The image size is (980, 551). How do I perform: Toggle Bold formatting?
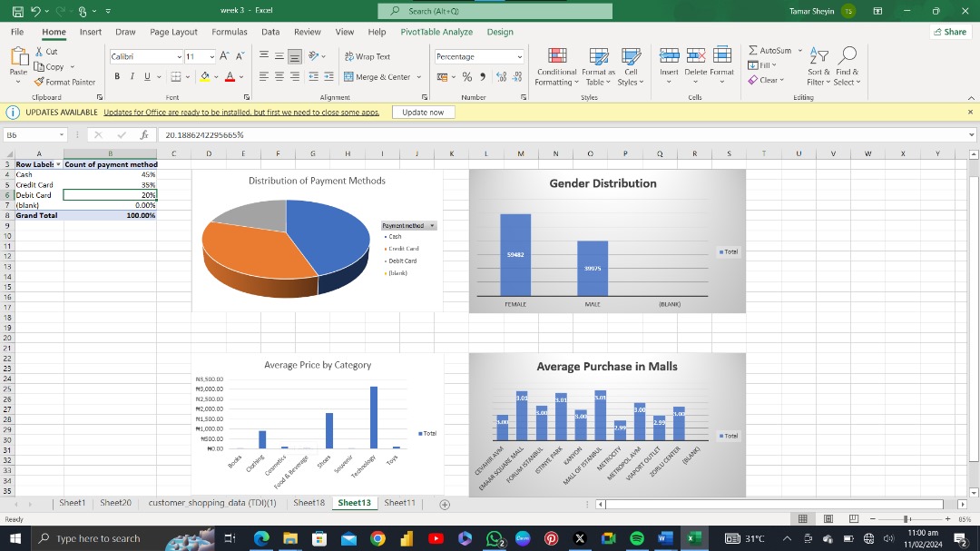pos(117,76)
